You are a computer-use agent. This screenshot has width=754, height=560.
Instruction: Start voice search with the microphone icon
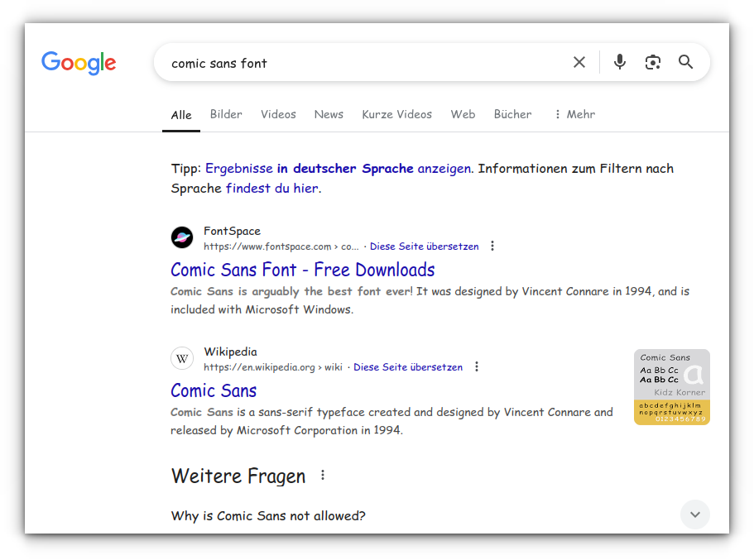tap(620, 62)
